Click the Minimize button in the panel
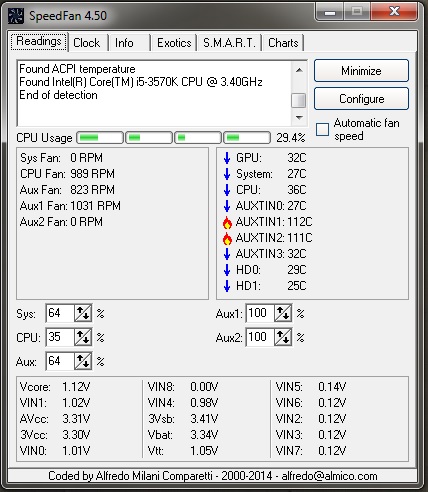The height and width of the screenshot is (492, 428). (361, 71)
